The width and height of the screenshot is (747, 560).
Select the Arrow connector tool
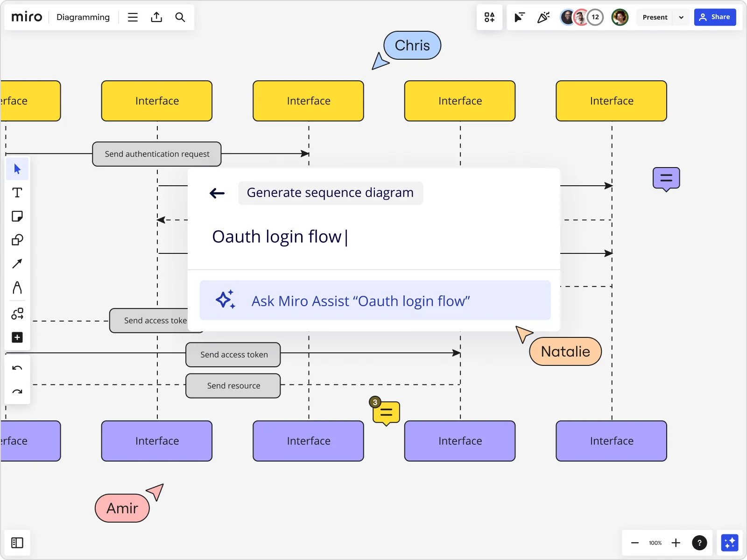point(17,264)
